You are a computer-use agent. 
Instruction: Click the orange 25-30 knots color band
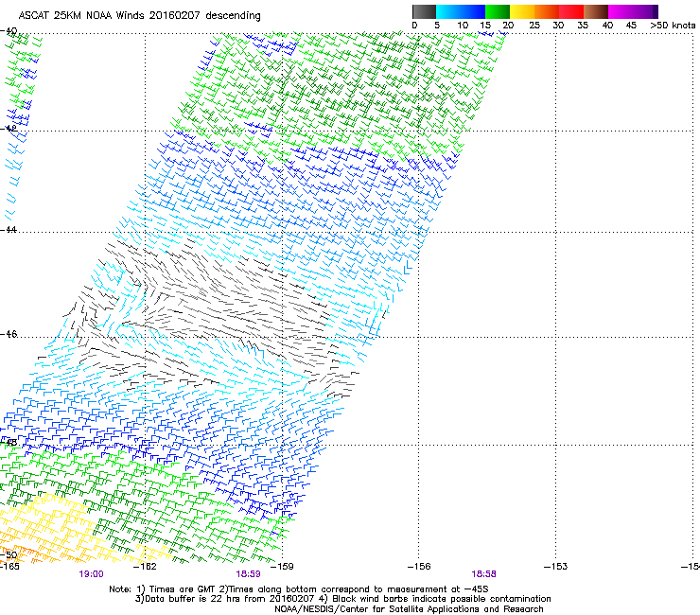547,11
